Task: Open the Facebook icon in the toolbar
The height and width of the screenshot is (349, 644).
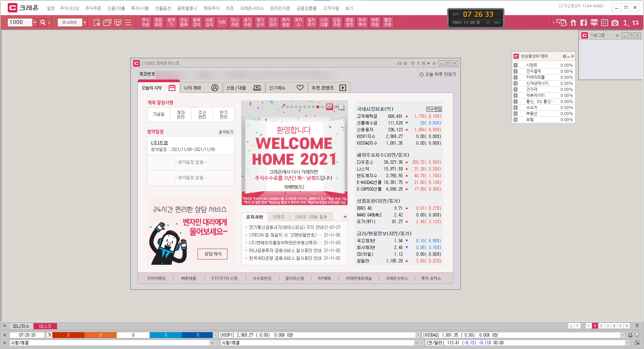Action: click(x=584, y=22)
